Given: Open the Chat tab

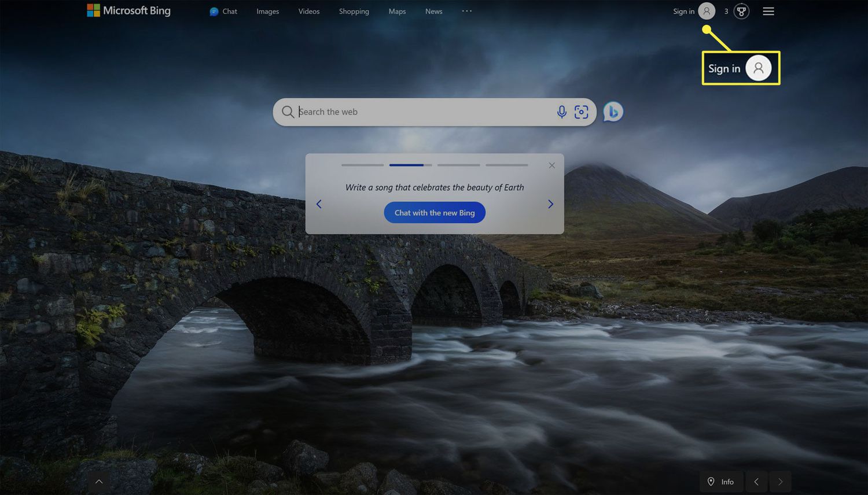Looking at the screenshot, I should [x=223, y=12].
